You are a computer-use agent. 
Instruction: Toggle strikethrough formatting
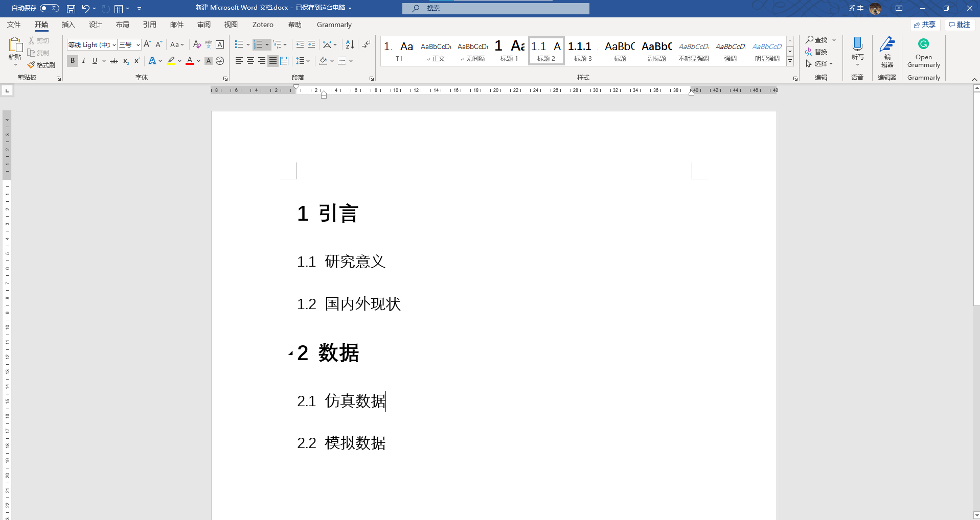tap(114, 61)
